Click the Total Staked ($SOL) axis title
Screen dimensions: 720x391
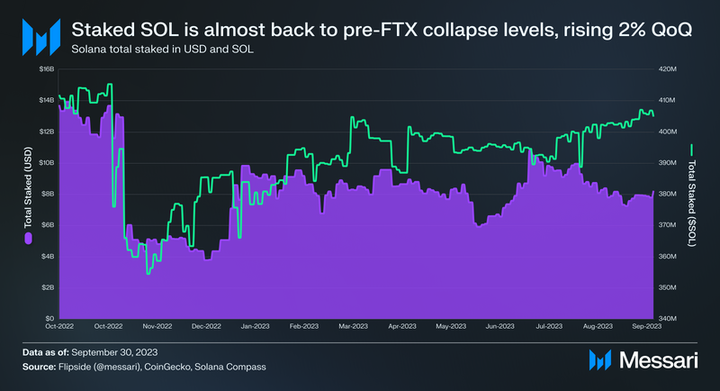pyautogui.click(x=692, y=203)
